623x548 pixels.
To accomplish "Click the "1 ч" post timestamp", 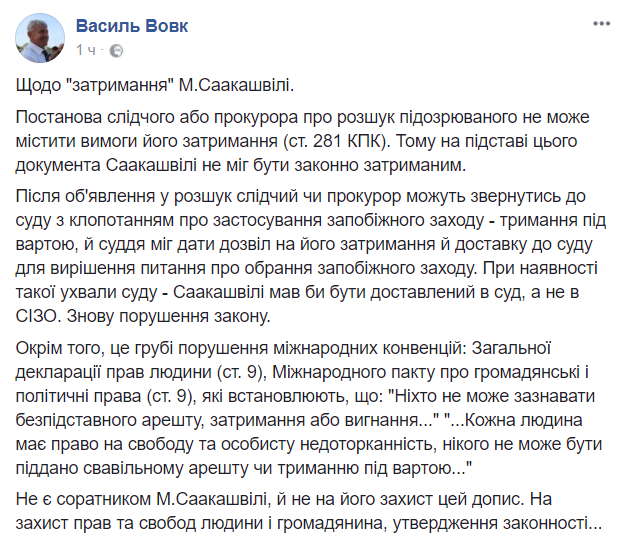I will tap(87, 49).
